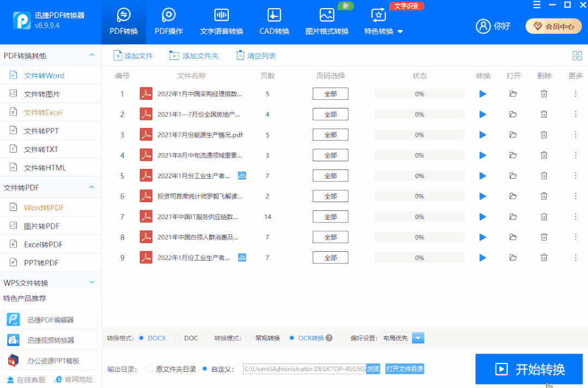The height and width of the screenshot is (388, 588).
Task: Click image badge on row 5 file
Action: click(x=243, y=175)
